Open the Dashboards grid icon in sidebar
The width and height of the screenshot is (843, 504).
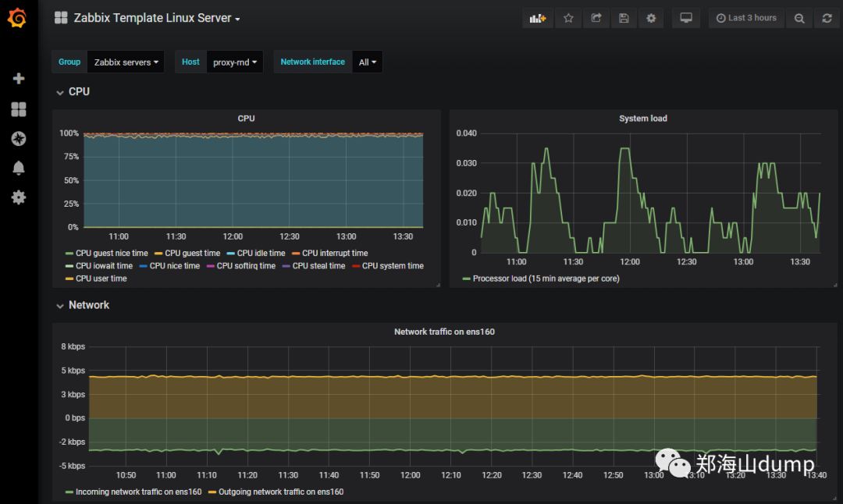tap(18, 109)
